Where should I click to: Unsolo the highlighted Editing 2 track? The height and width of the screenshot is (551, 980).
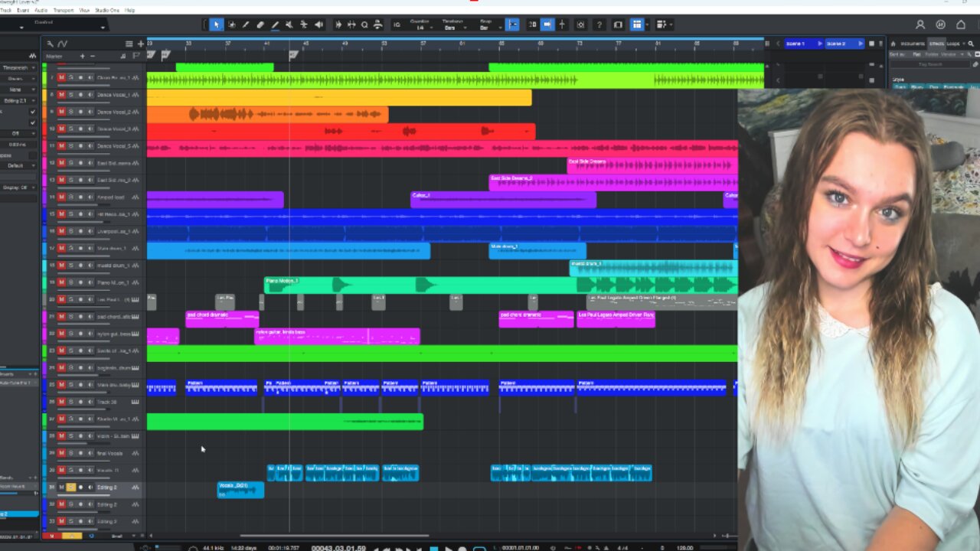70,487
